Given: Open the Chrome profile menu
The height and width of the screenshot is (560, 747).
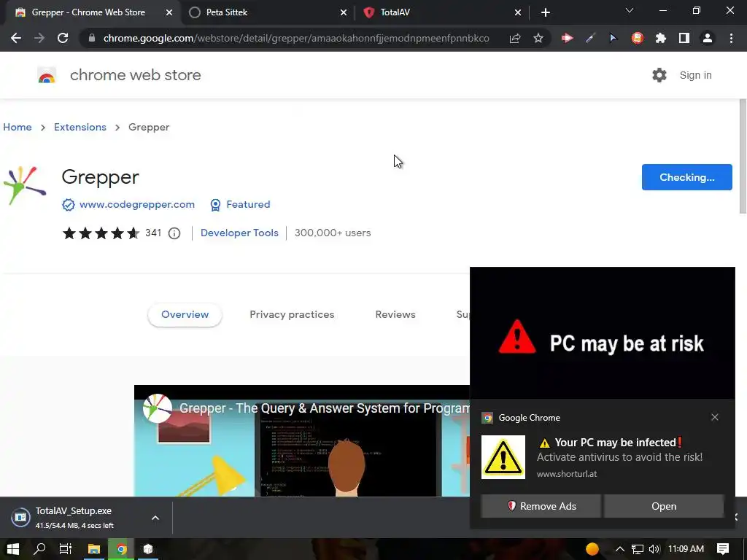Looking at the screenshot, I should pos(708,38).
